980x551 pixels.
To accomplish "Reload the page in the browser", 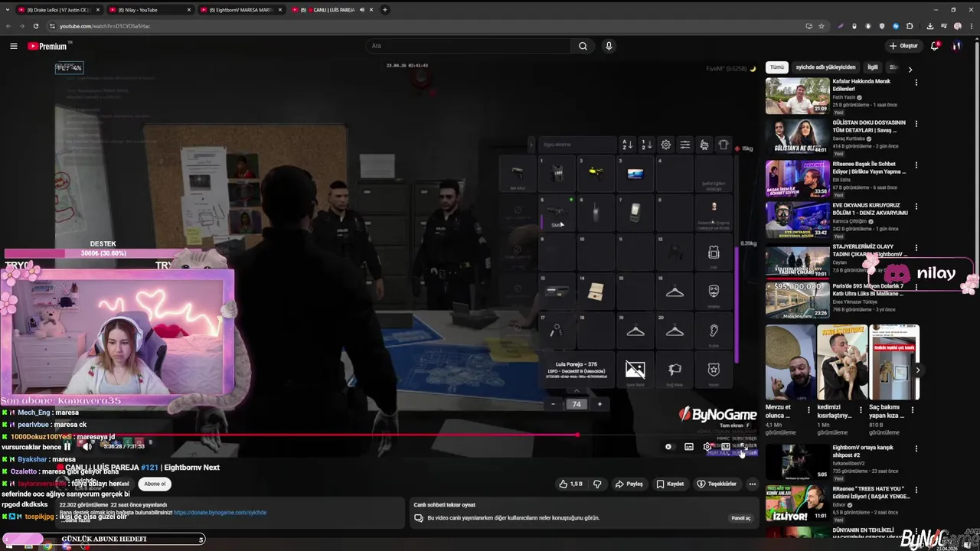I will click(x=35, y=26).
